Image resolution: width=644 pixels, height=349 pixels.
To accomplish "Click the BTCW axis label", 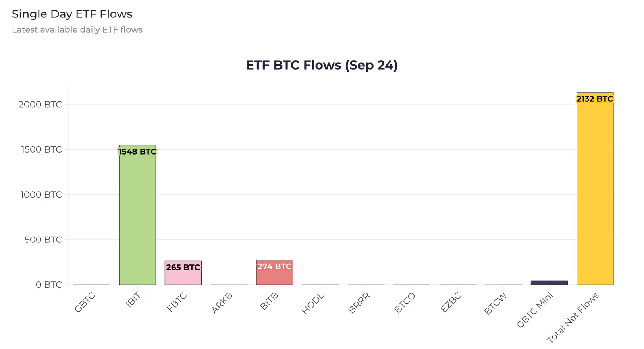I will 496,303.
